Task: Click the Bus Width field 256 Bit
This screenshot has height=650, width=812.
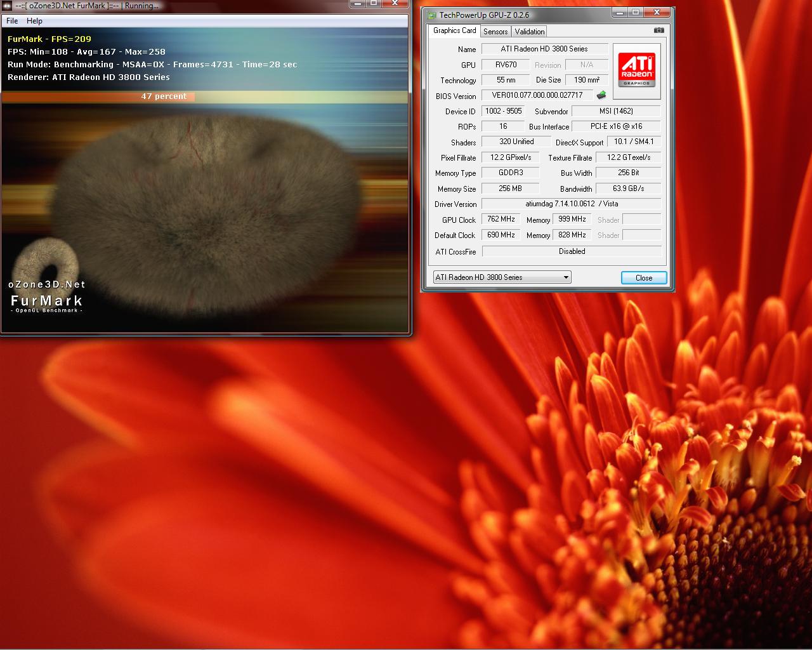Action: coord(629,173)
